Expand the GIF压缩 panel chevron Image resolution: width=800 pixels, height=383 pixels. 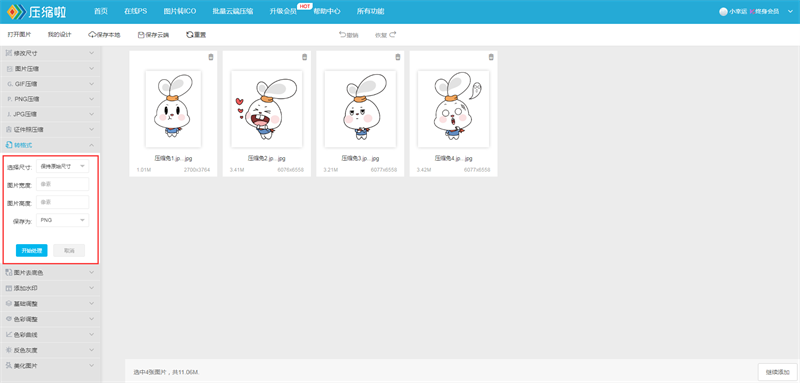coord(91,84)
